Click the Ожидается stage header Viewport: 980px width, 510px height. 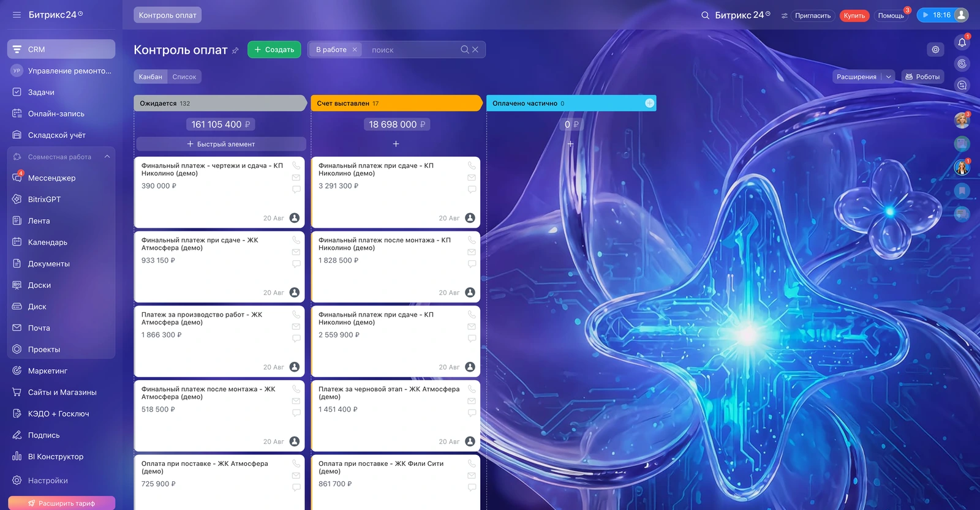(221, 103)
